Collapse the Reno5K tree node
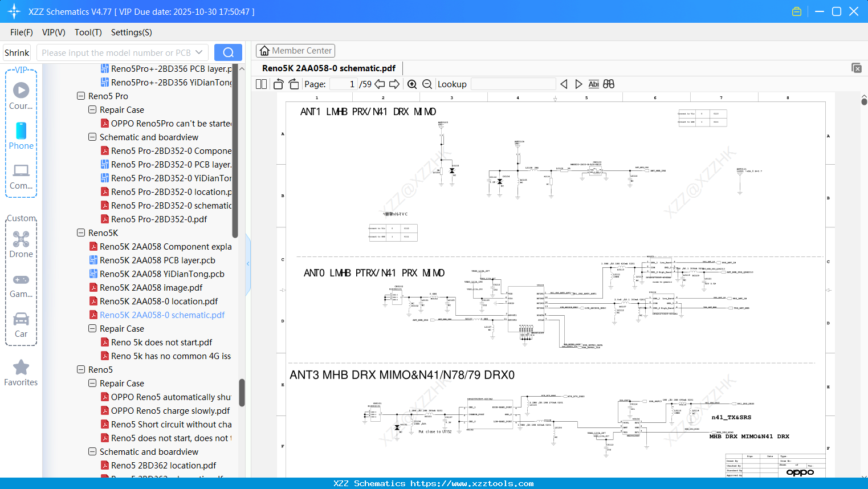868x489 pixels. click(82, 233)
